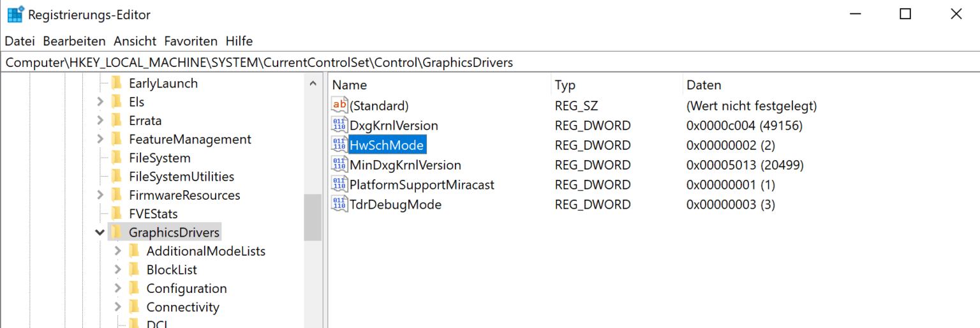Click the BlockList folder icon
The image size is (980, 328).
(x=134, y=269)
